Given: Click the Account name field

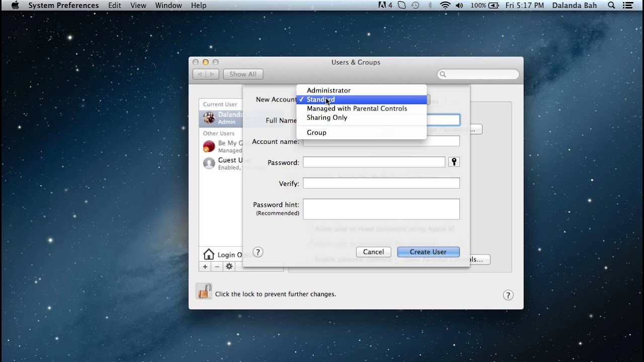Looking at the screenshot, I should [381, 141].
